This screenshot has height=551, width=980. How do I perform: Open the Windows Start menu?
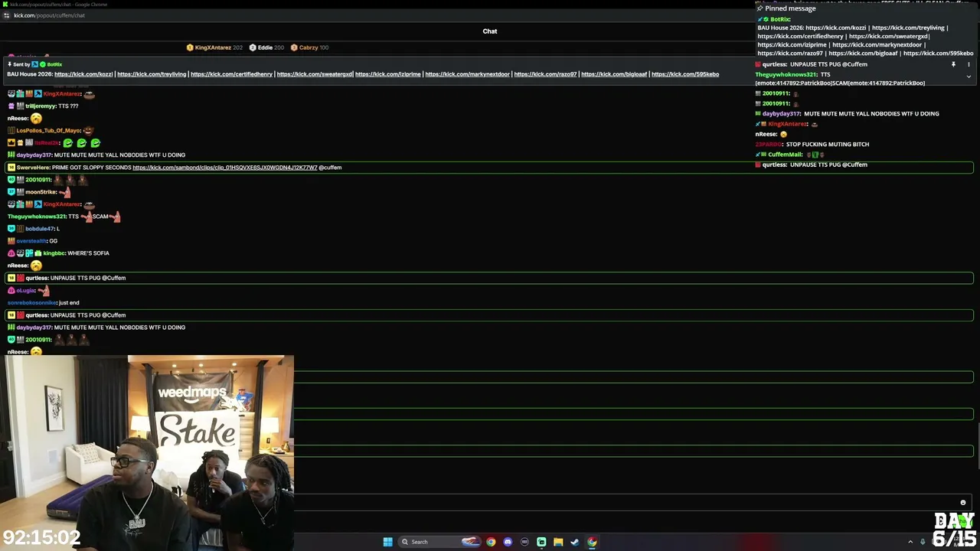[x=388, y=542]
